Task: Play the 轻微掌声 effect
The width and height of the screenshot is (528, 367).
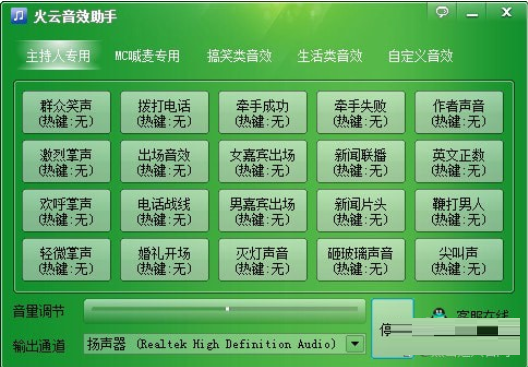Action: coord(66,260)
